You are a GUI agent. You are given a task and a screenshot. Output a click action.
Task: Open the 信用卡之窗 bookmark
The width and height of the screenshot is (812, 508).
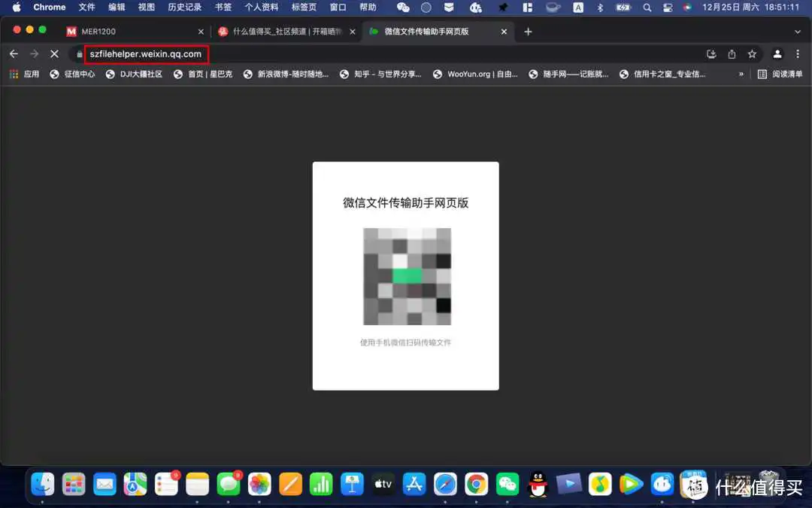(662, 74)
